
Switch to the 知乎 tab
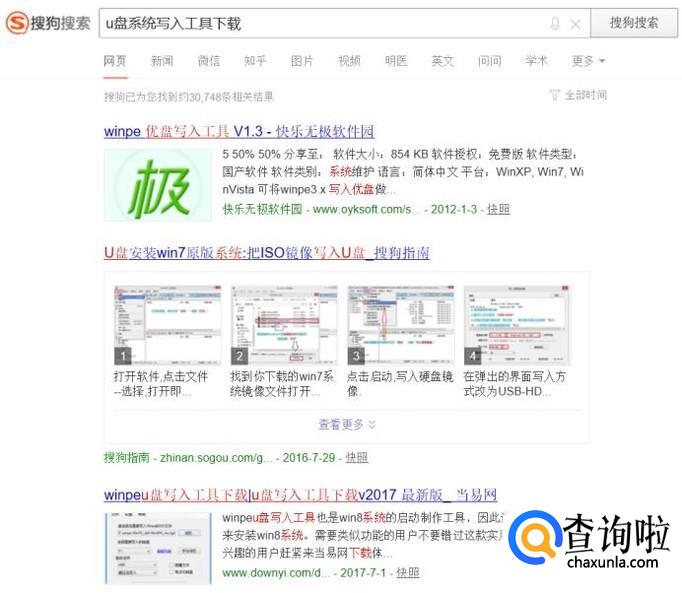pos(255,60)
